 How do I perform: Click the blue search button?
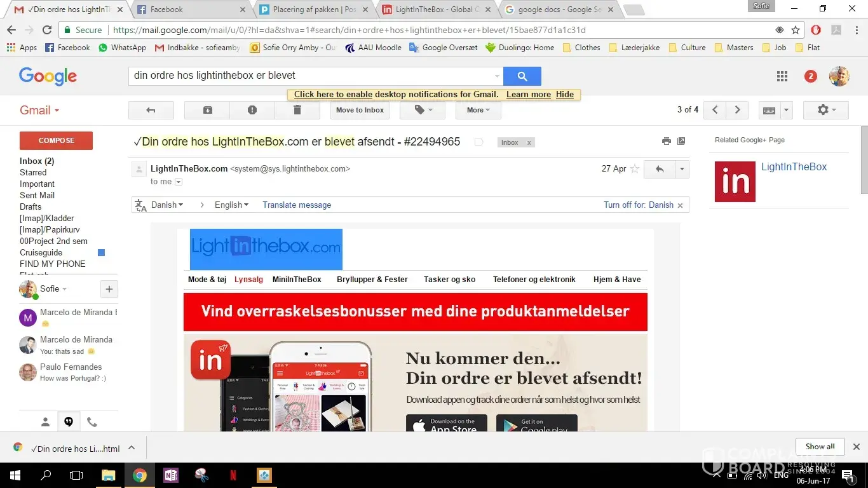click(522, 76)
